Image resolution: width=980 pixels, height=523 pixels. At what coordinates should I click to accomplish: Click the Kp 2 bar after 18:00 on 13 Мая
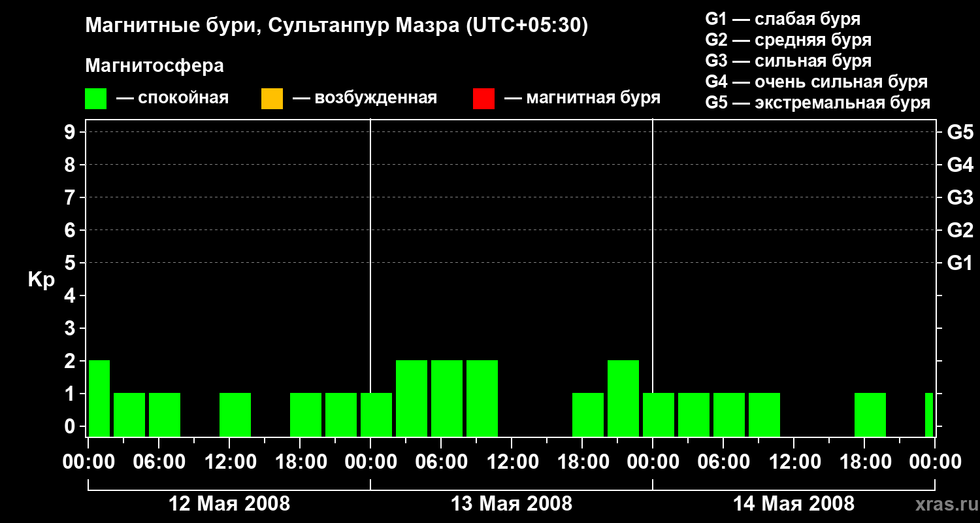pyautogui.click(x=623, y=398)
